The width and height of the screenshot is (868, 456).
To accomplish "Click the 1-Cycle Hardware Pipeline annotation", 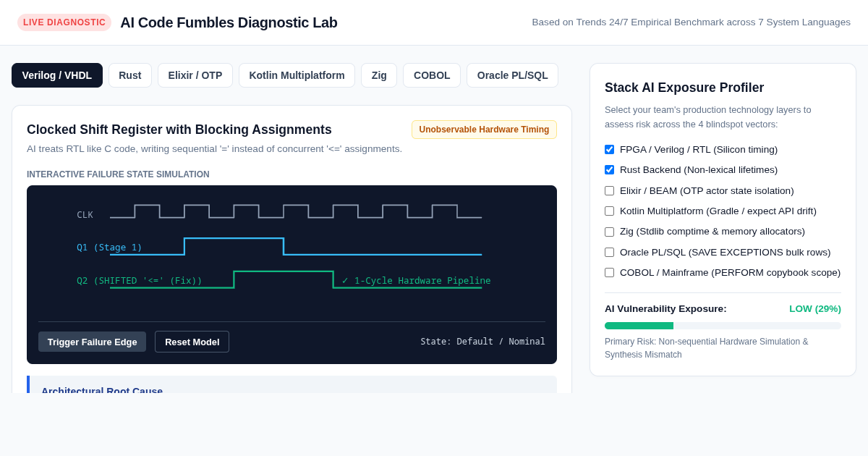I will click(x=416, y=281).
